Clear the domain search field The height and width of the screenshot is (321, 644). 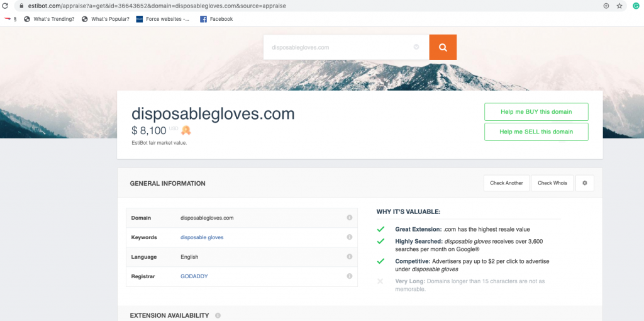[416, 47]
